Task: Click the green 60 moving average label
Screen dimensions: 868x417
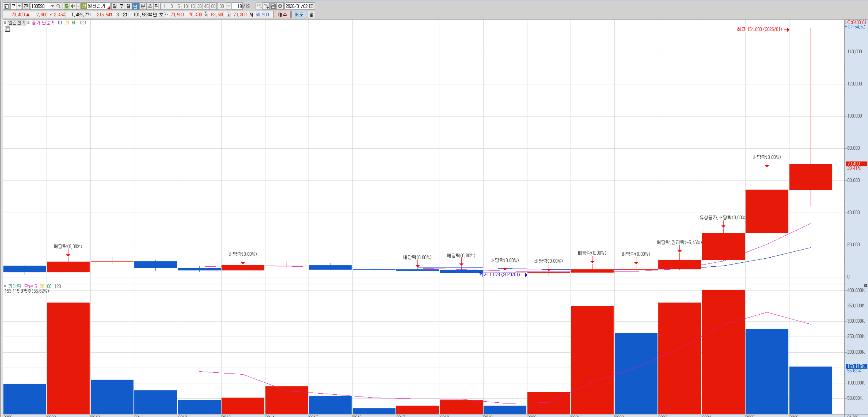Action: tap(74, 23)
